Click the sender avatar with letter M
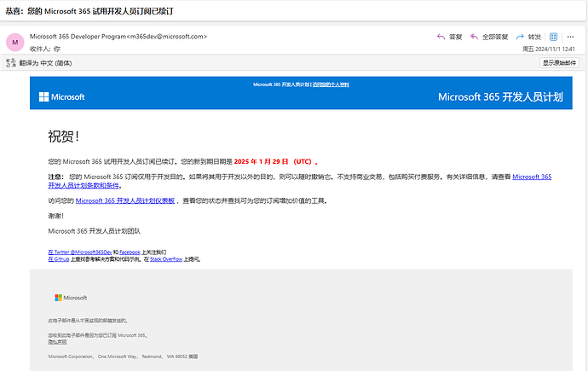Image resolution: width=588 pixels, height=371 pixels. 15,43
